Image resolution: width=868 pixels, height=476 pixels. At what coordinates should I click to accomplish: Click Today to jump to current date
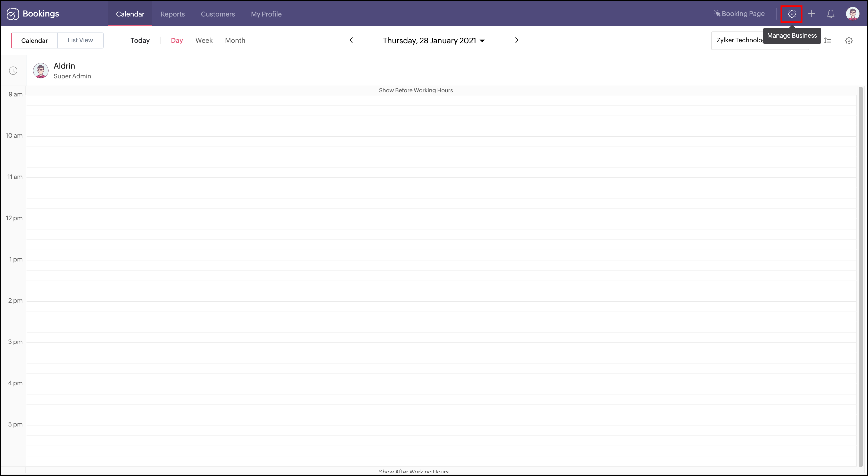(140, 40)
